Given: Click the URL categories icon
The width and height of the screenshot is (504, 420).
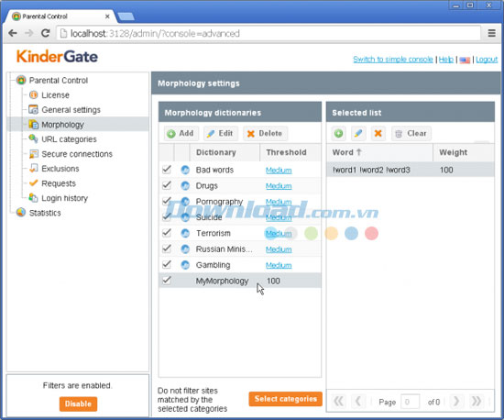Looking at the screenshot, I should click(33, 138).
